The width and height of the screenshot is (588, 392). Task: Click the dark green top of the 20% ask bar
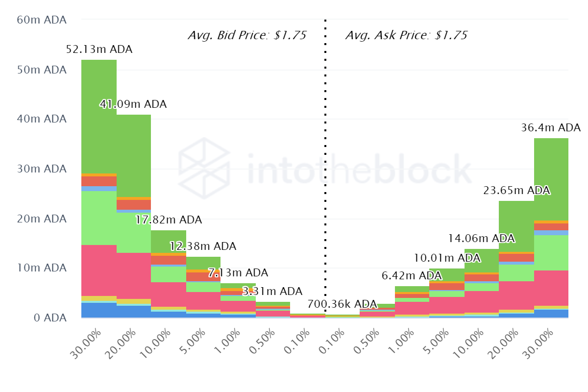pos(516,226)
